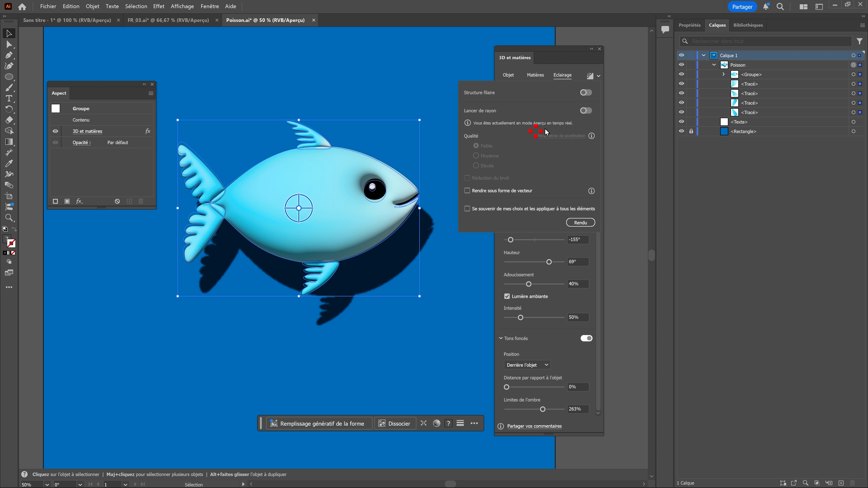This screenshot has height=488, width=868.
Task: Open the Fichier menu
Action: [x=48, y=6]
